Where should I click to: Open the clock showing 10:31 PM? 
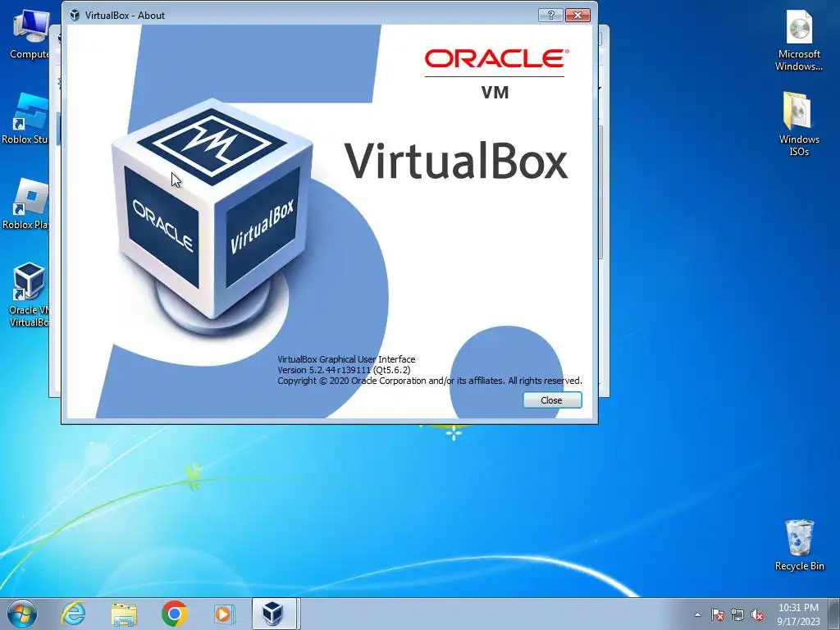coord(798,614)
